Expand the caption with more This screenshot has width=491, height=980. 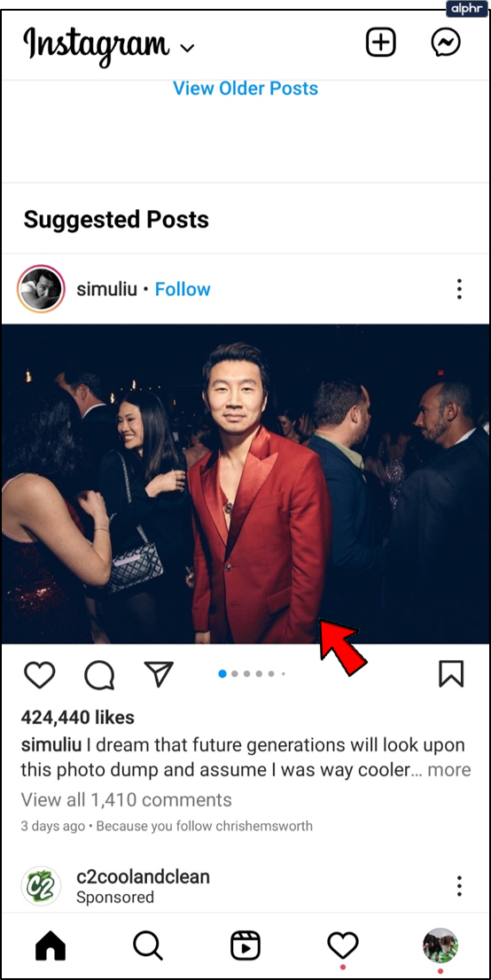pyautogui.click(x=449, y=769)
